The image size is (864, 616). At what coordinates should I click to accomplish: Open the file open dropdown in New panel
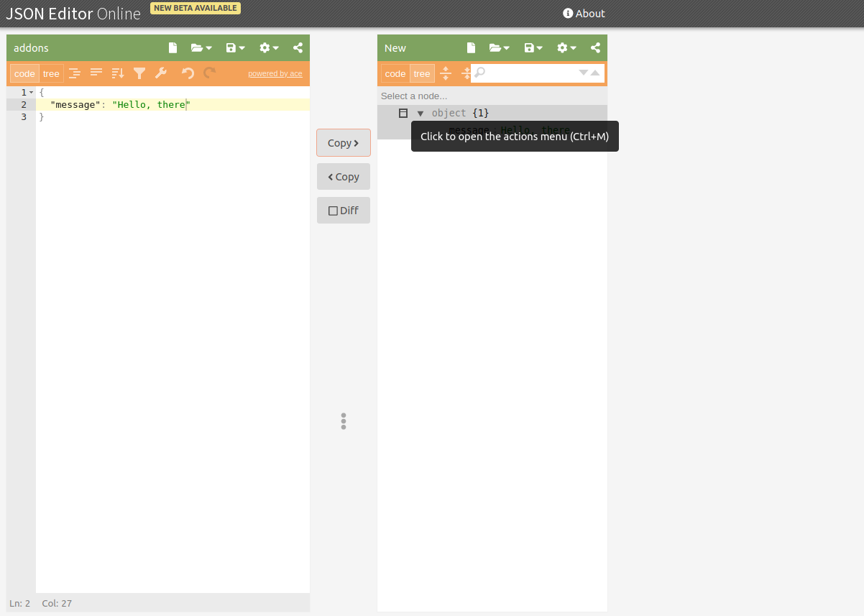pyautogui.click(x=499, y=47)
